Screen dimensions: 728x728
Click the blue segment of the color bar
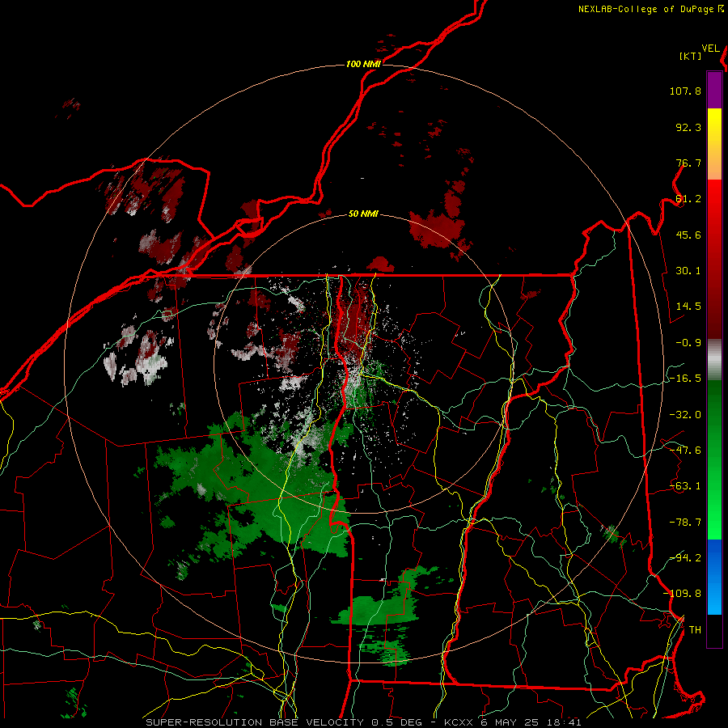pyautogui.click(x=714, y=577)
